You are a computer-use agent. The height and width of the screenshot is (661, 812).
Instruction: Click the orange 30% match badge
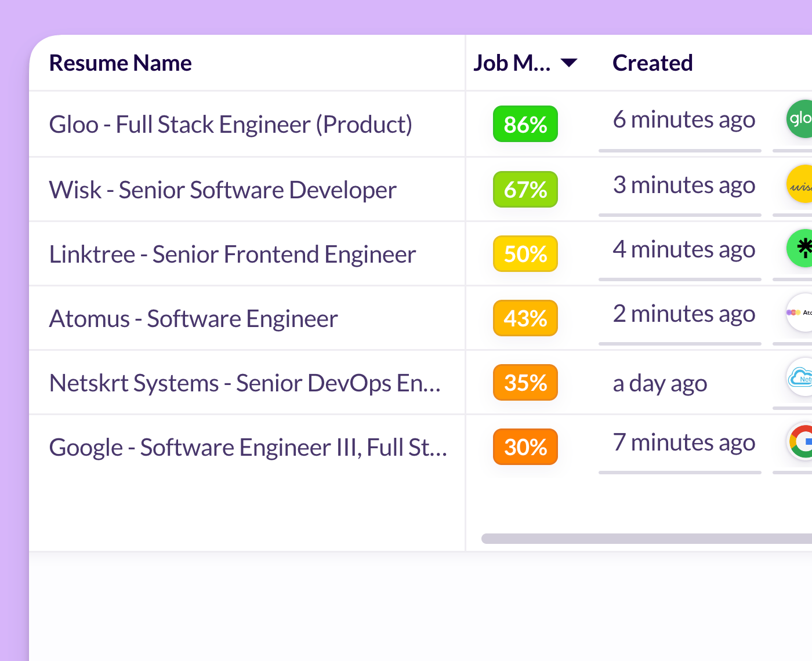tap(525, 447)
